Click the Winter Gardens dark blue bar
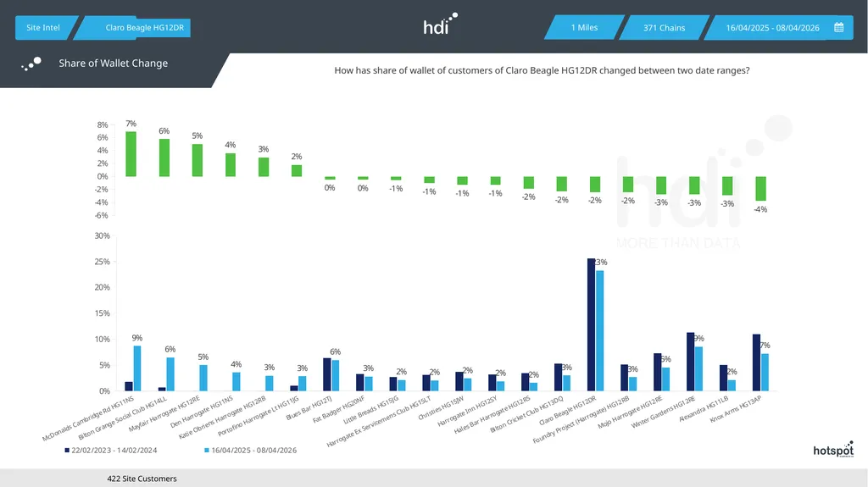Image resolution: width=868 pixels, height=487 pixels. (x=690, y=362)
